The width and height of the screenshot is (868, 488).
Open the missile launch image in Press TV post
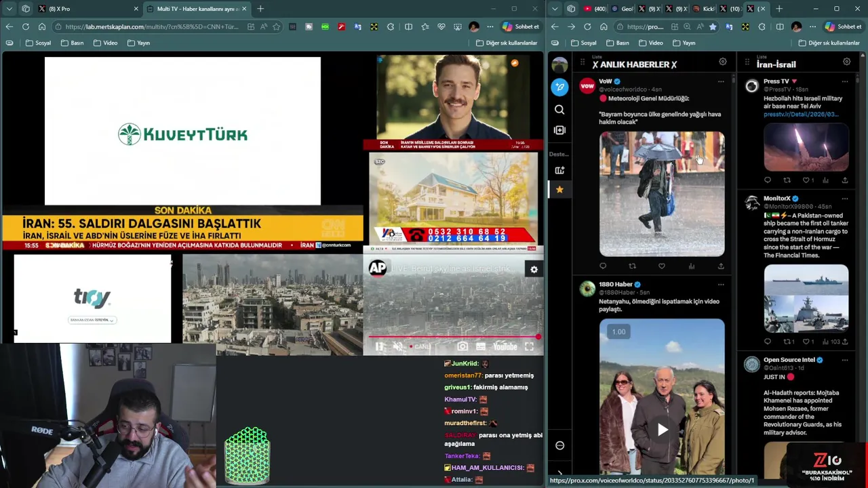[x=806, y=147]
